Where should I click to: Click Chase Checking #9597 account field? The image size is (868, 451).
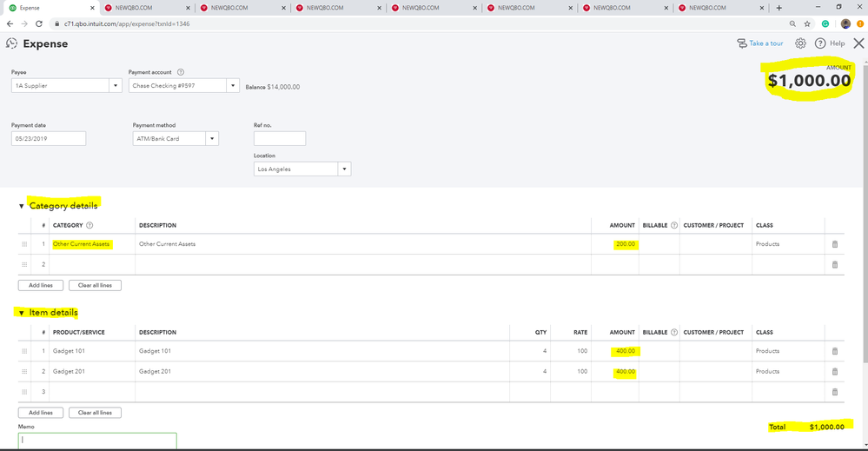(178, 86)
